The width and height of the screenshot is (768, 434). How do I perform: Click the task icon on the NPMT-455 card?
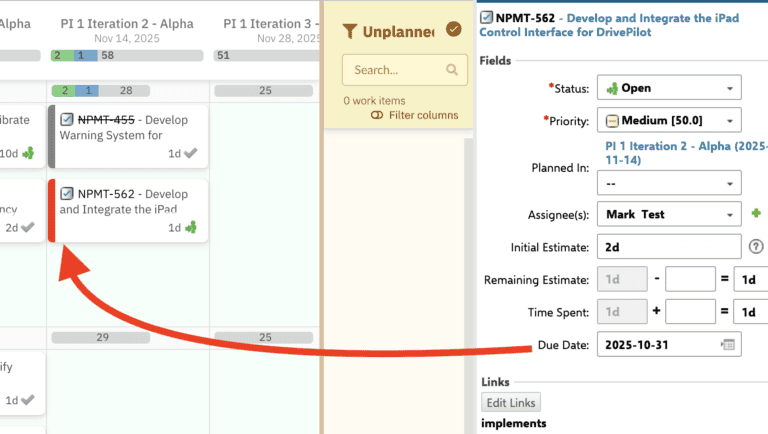click(67, 120)
